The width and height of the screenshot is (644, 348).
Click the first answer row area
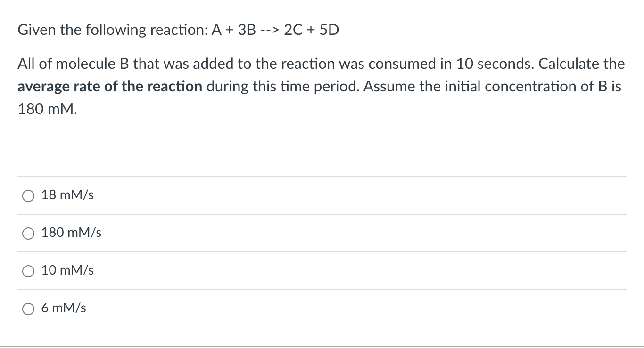pyautogui.click(x=322, y=195)
